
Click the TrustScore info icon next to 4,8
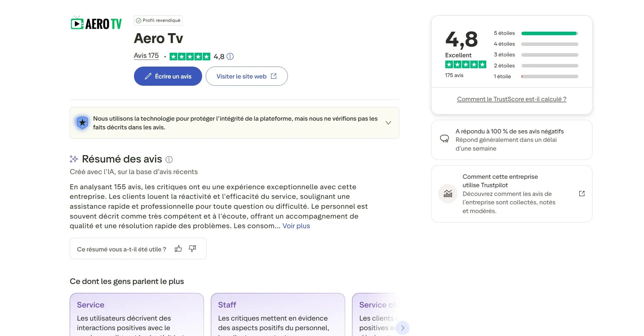(230, 56)
